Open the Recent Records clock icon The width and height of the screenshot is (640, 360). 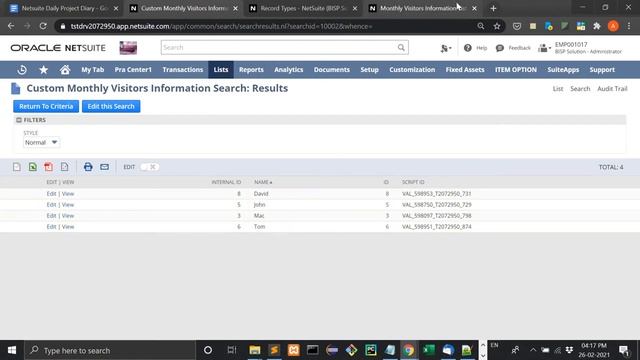pyautogui.click(x=22, y=70)
